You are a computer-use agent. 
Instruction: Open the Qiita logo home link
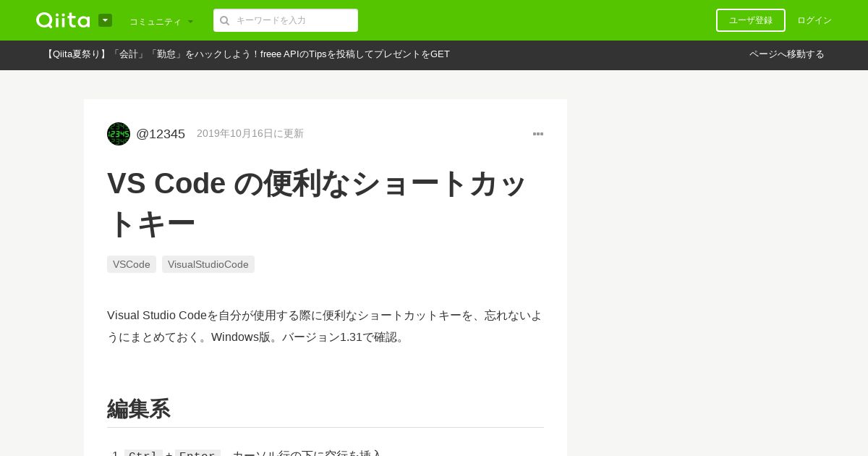coord(63,20)
